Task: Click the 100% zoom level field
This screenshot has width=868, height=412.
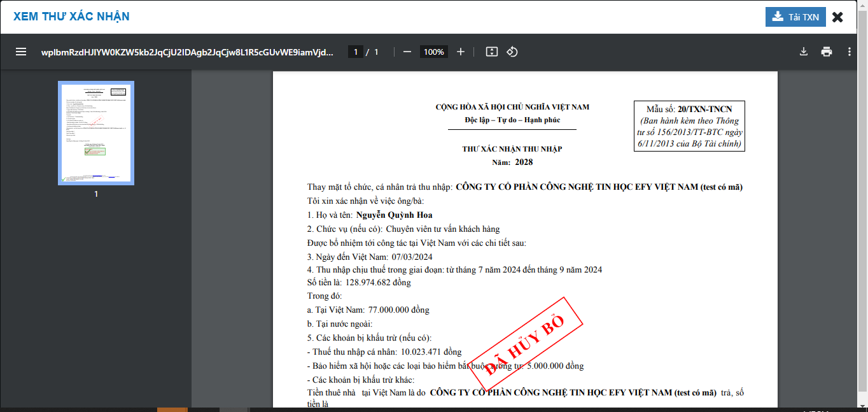Action: (x=433, y=52)
